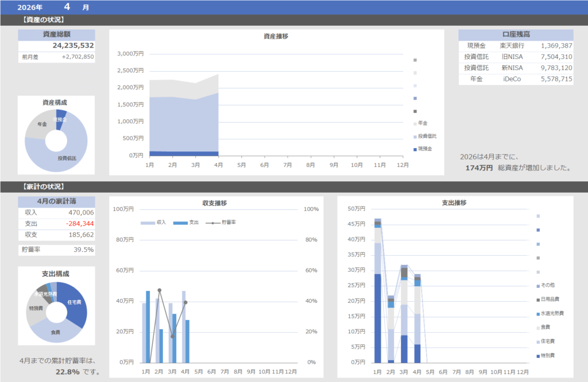Click the iDeCo cell
The height and width of the screenshot is (382, 588).
[x=512, y=79]
